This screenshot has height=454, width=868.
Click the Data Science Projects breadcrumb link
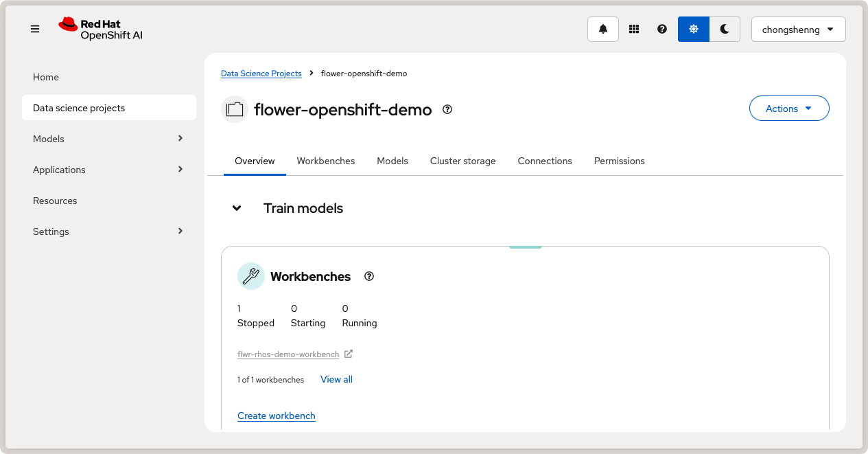click(261, 73)
